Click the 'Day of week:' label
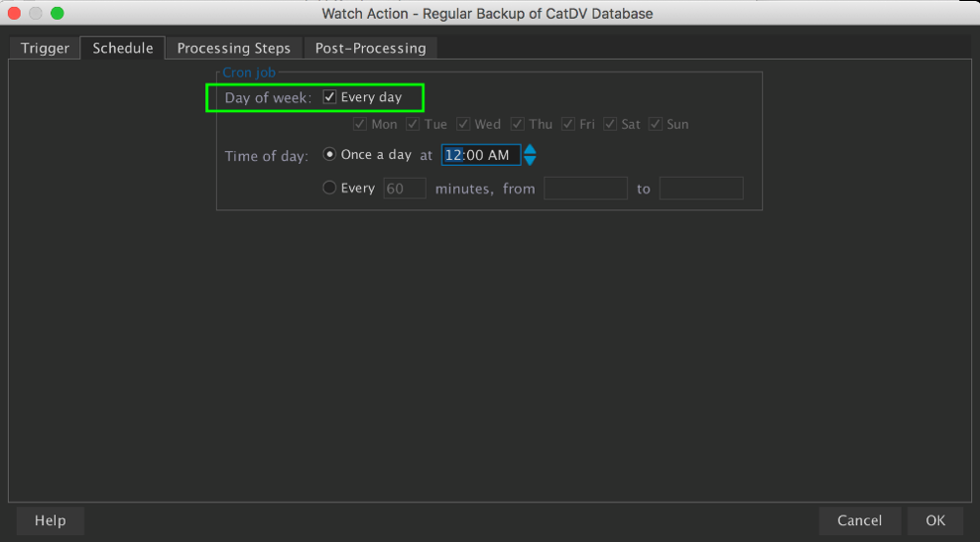The image size is (980, 542). pyautogui.click(x=268, y=97)
